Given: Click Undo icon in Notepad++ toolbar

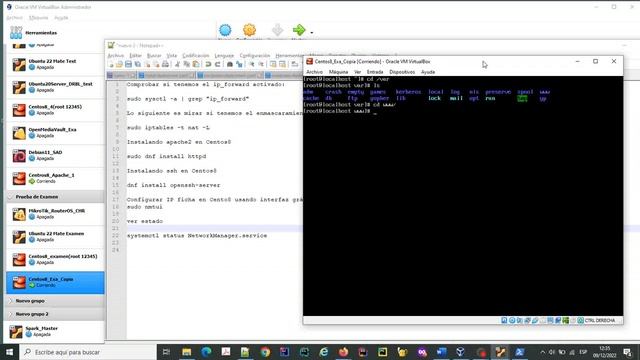Looking at the screenshot, I should coord(208,64).
